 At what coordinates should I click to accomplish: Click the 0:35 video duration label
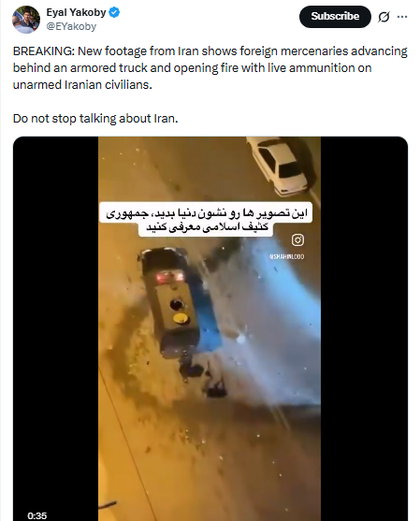click(x=37, y=515)
